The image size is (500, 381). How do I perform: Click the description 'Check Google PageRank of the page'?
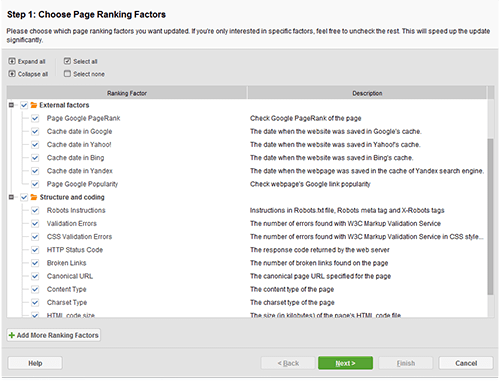click(306, 118)
